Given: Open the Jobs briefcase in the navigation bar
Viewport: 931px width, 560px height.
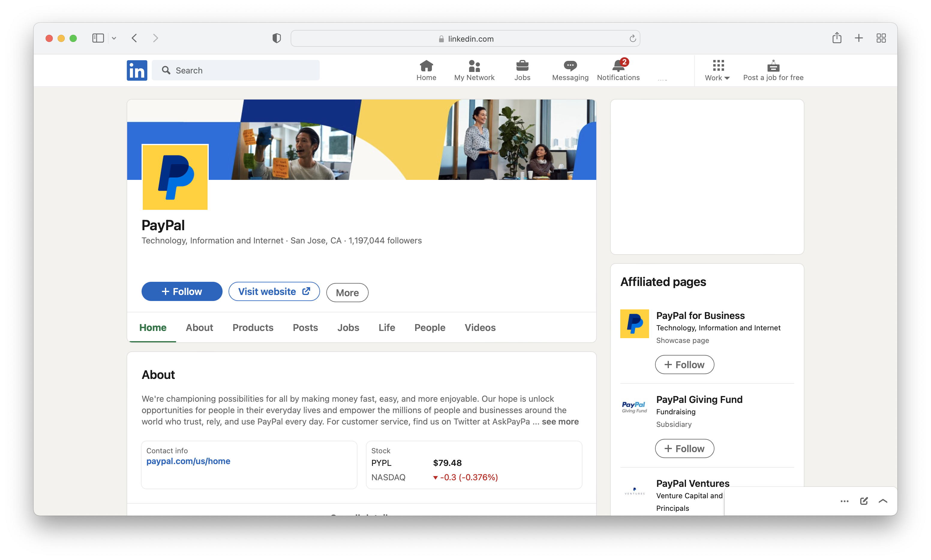Looking at the screenshot, I should pyautogui.click(x=522, y=70).
